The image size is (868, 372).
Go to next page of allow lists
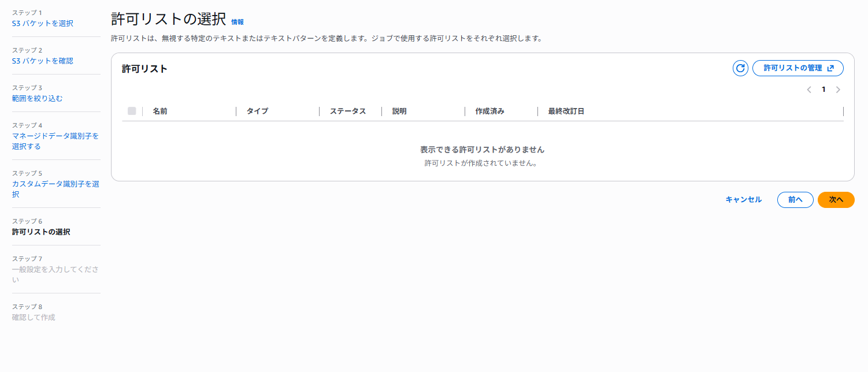(838, 90)
